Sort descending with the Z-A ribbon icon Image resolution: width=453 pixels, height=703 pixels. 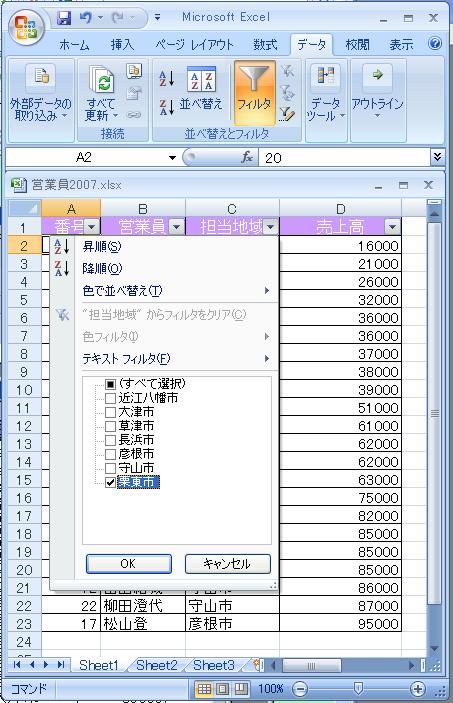166,108
